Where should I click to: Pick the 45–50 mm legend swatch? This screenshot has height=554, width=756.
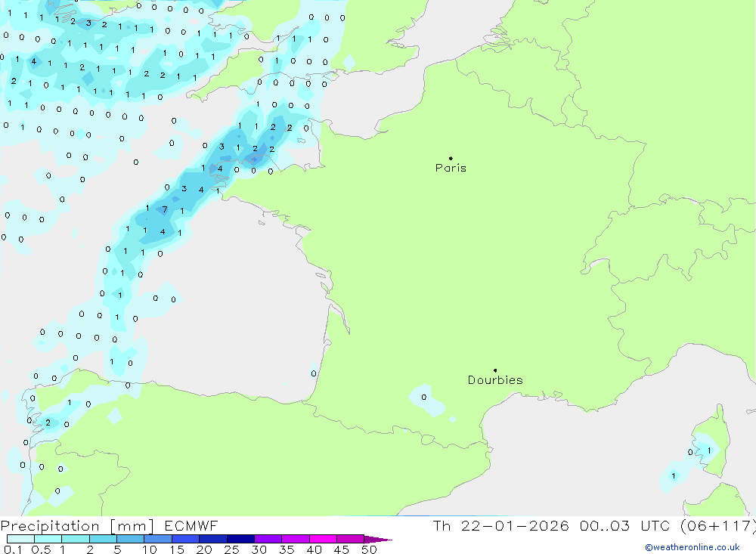click(351, 539)
